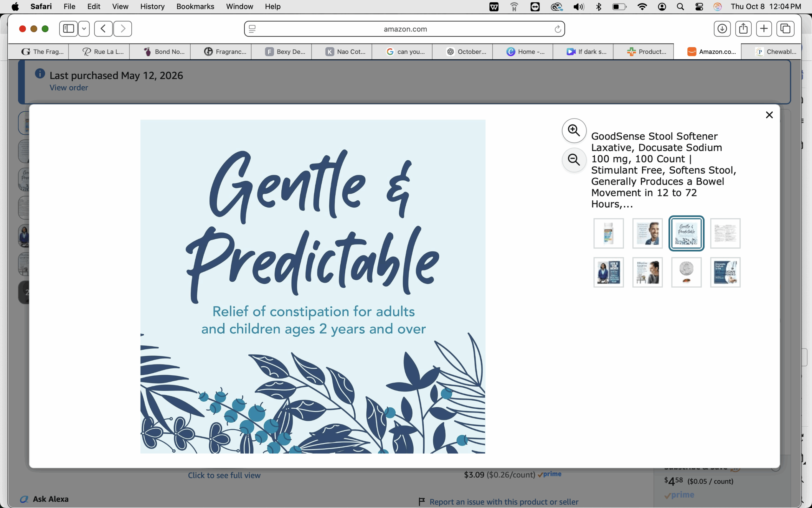812x508 pixels.
Task: Click the amazon.com address bar
Action: [x=404, y=29]
